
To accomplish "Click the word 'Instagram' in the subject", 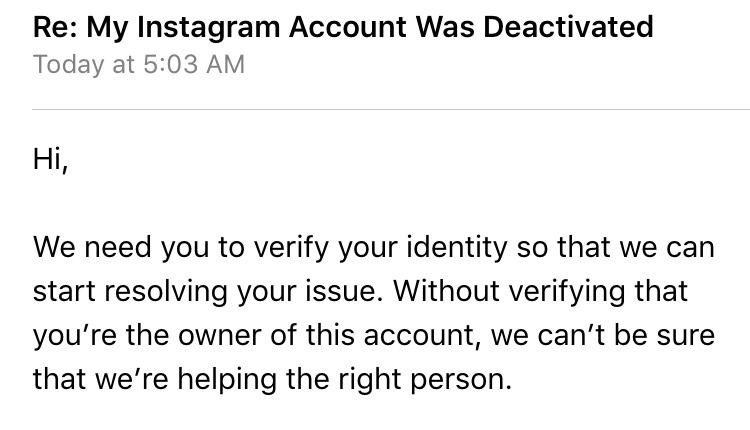I will click(209, 27).
